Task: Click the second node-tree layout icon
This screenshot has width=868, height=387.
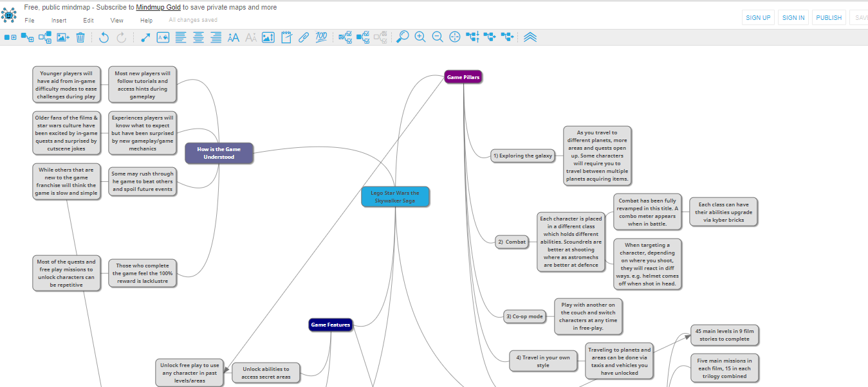Action: 490,37
